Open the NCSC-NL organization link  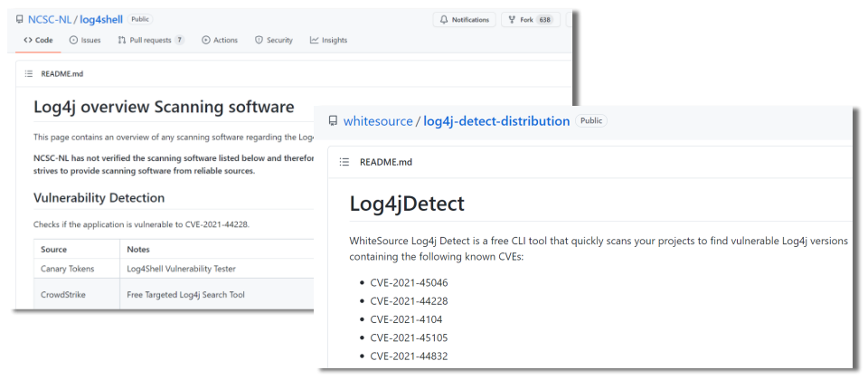point(51,19)
